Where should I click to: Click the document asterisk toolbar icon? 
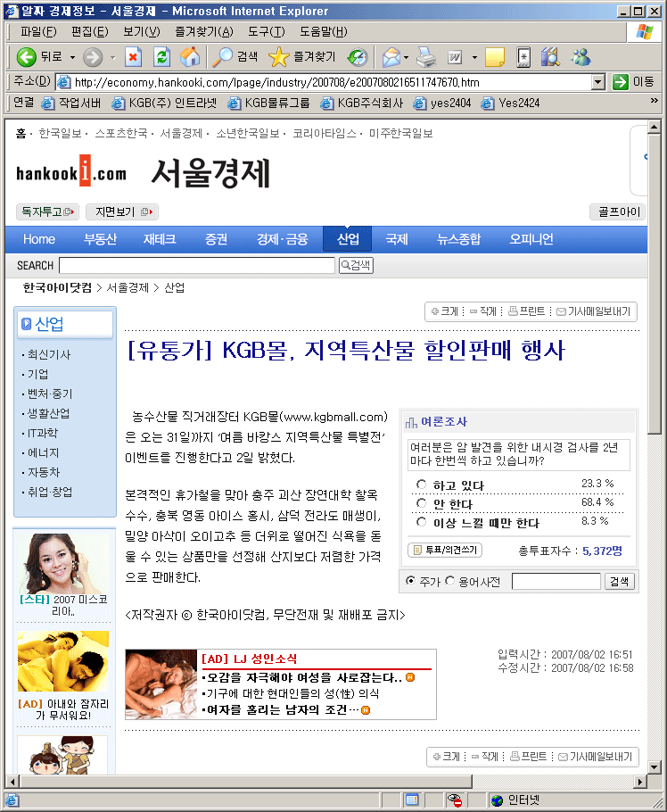pyautogui.click(x=523, y=57)
